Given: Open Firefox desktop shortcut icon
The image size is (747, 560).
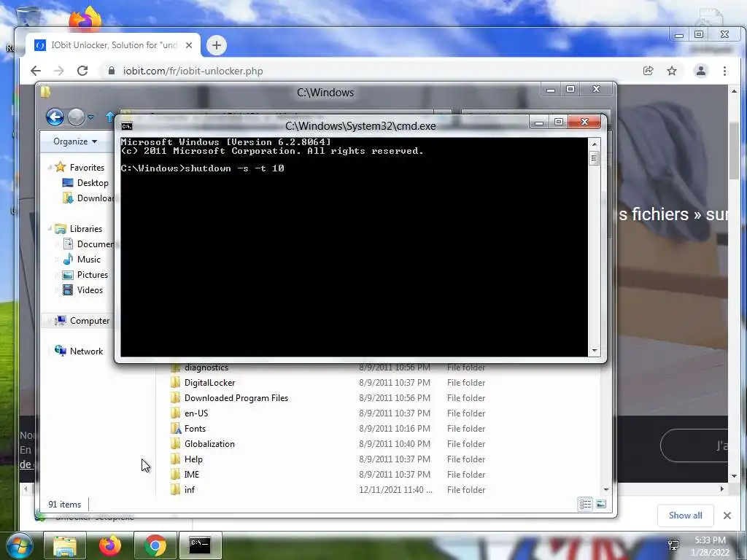Looking at the screenshot, I should 86,18.
